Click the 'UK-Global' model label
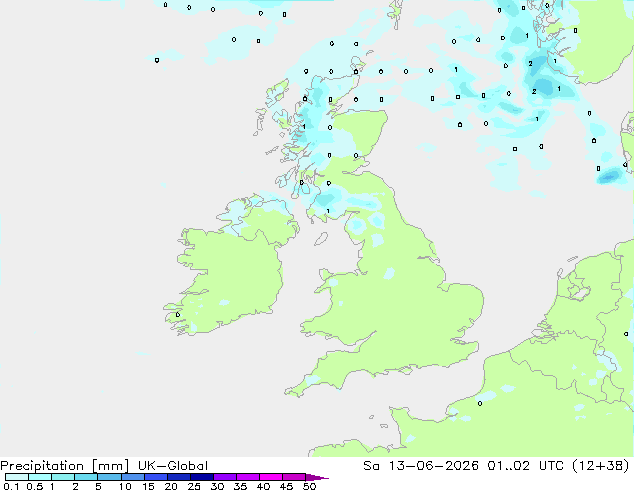The width and height of the screenshot is (634, 490). pos(173,466)
